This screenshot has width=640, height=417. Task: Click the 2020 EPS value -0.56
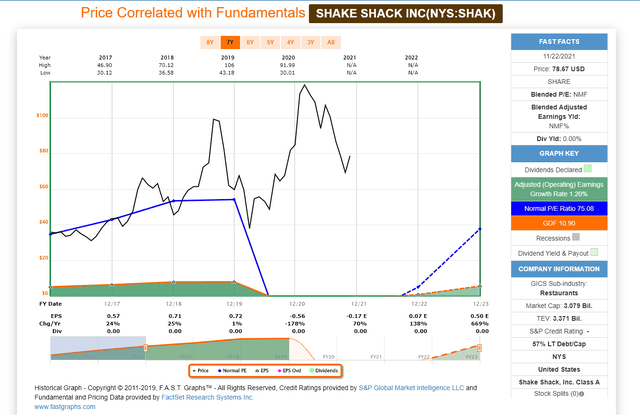[x=298, y=316]
